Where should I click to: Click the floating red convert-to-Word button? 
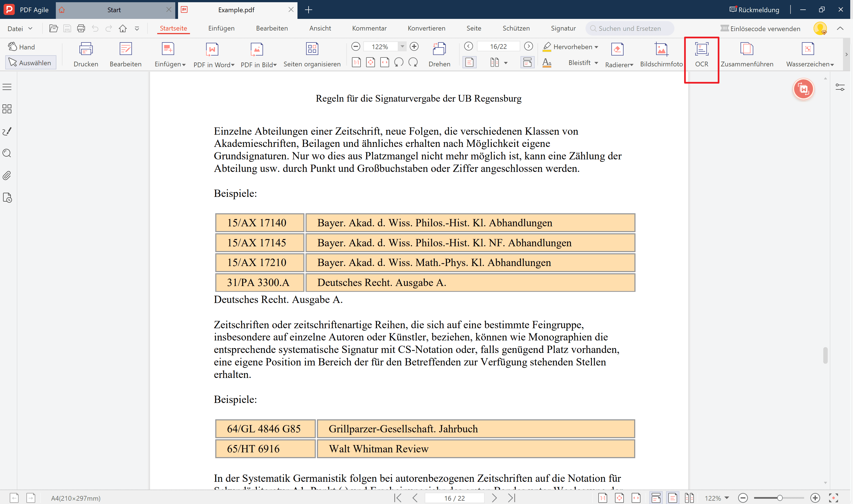pos(803,89)
